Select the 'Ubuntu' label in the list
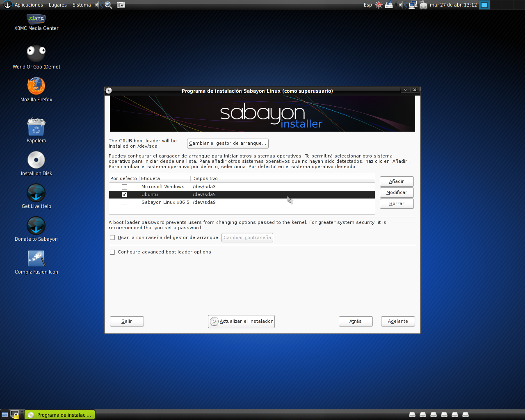525x420 pixels. [x=149, y=194]
